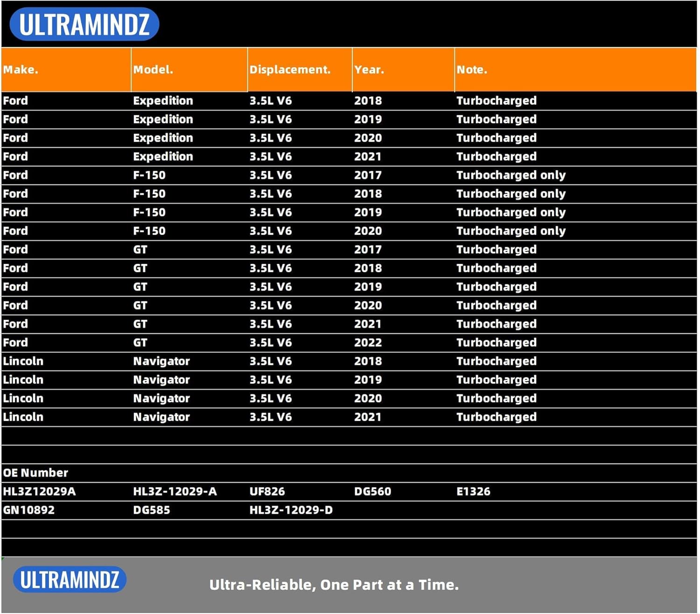Click year 2022 in the GT row
The image size is (700, 614).
click(368, 343)
